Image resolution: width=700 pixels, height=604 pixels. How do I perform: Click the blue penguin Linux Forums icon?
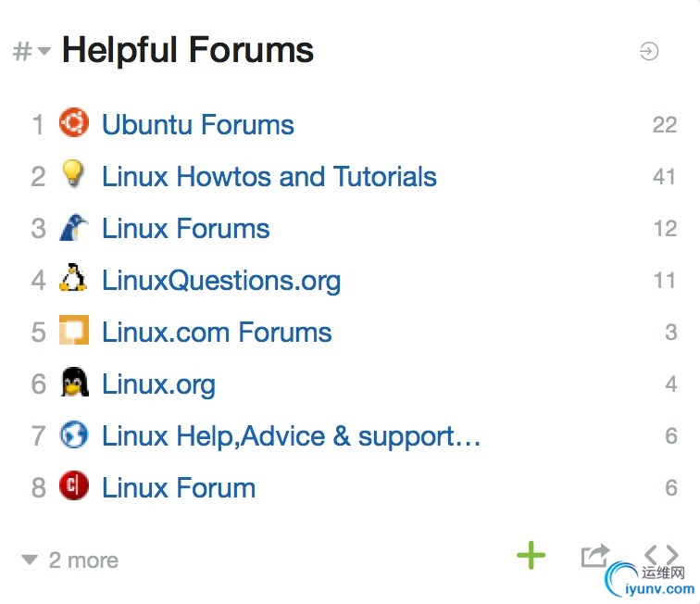coord(73,227)
